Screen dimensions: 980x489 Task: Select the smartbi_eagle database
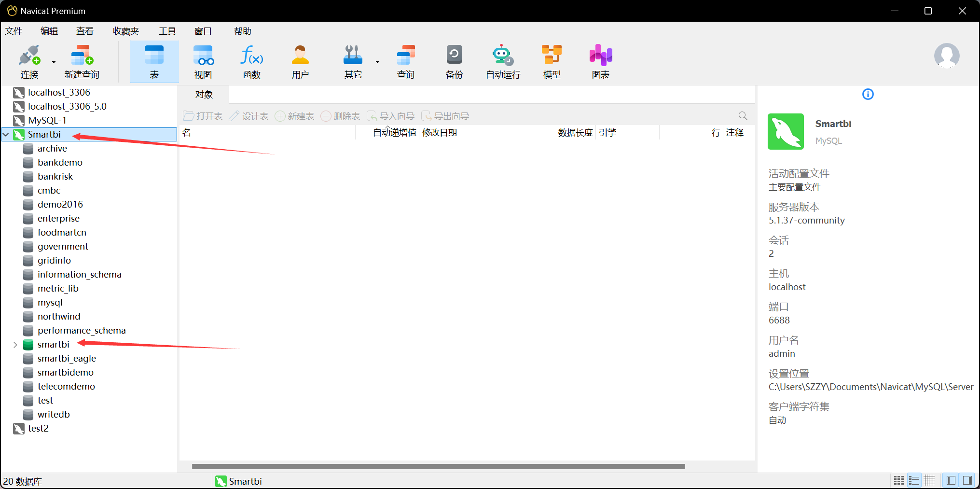[x=67, y=358]
